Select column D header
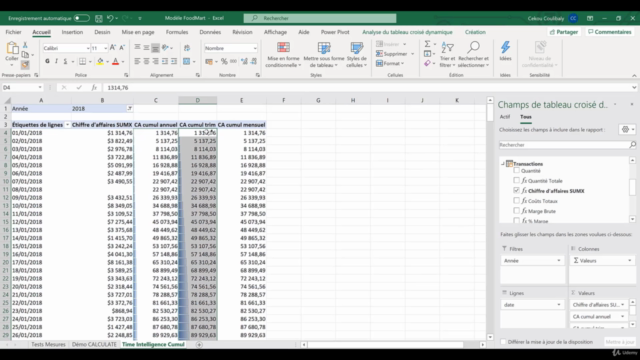The height and width of the screenshot is (360, 640). click(x=198, y=100)
